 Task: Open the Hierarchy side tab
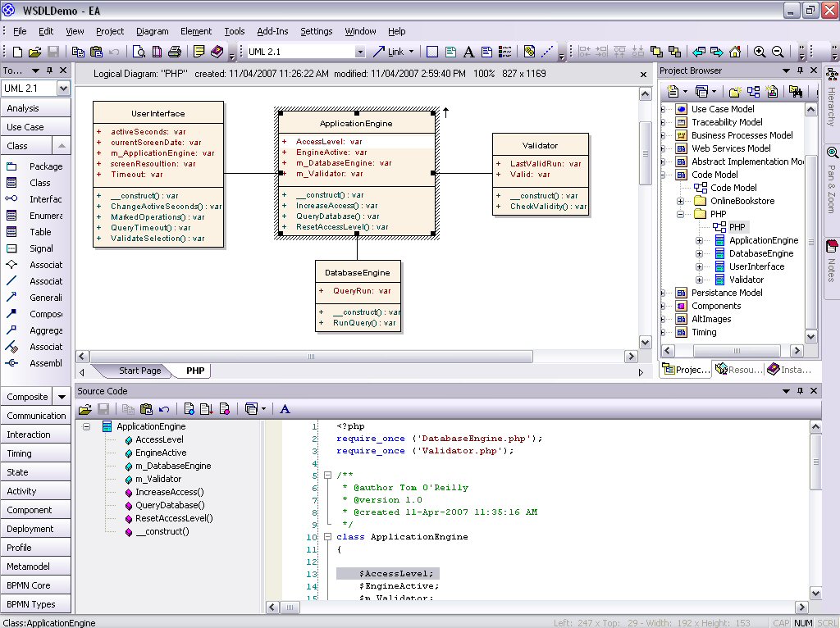(x=832, y=97)
